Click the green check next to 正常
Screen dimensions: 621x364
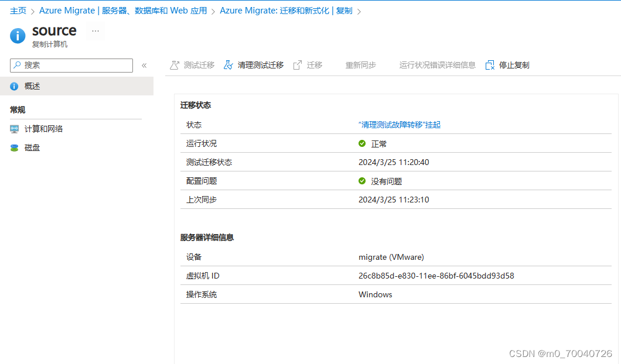(x=362, y=143)
